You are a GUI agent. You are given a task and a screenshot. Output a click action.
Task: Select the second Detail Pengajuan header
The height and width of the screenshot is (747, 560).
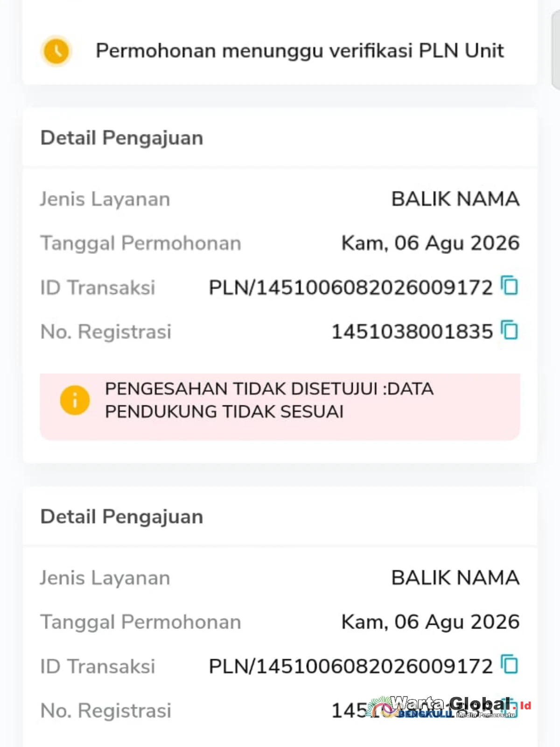pyautogui.click(x=122, y=517)
